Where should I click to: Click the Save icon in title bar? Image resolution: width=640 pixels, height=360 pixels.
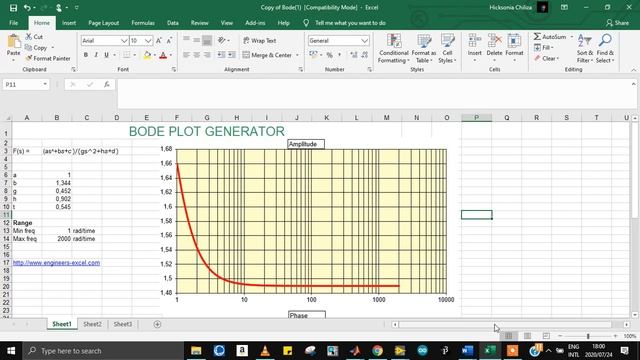coord(13,7)
